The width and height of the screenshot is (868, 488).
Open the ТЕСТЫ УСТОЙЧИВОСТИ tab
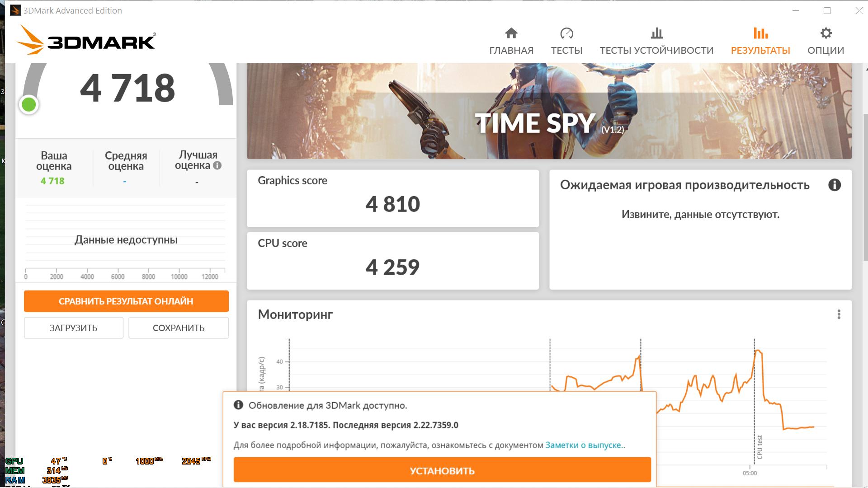(656, 50)
